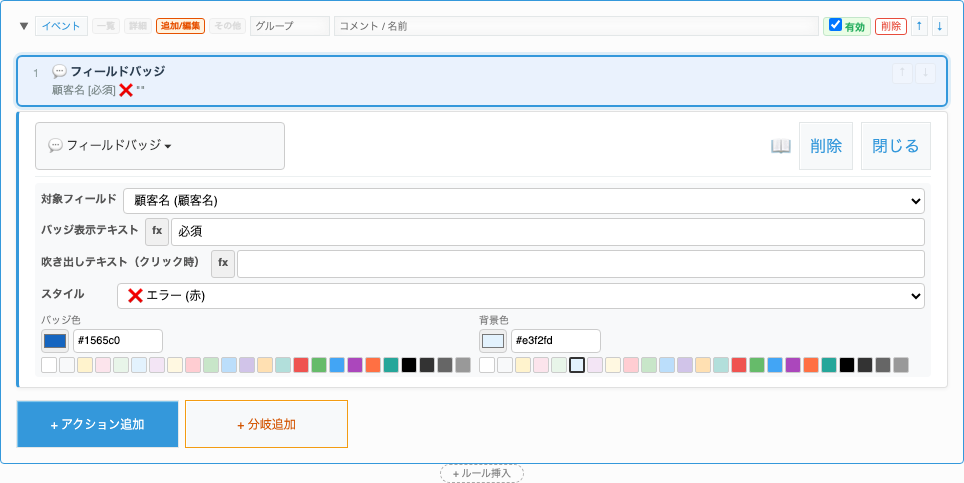Open the book help icon
Image resolution: width=964 pixels, height=483 pixels.
780,146
